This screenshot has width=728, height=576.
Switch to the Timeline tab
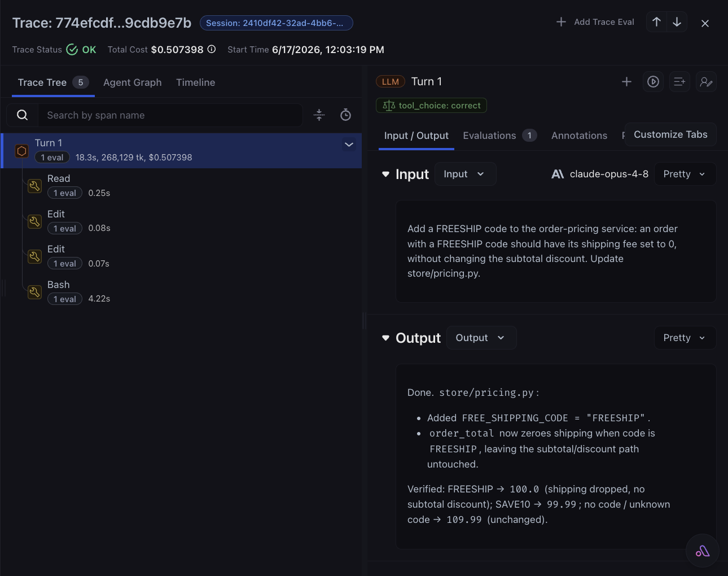pos(195,82)
